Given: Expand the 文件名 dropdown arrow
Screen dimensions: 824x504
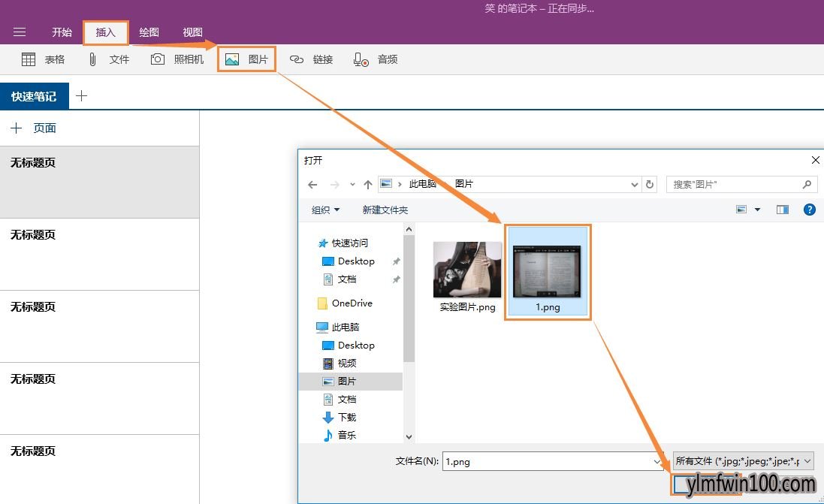Looking at the screenshot, I should tap(656, 461).
